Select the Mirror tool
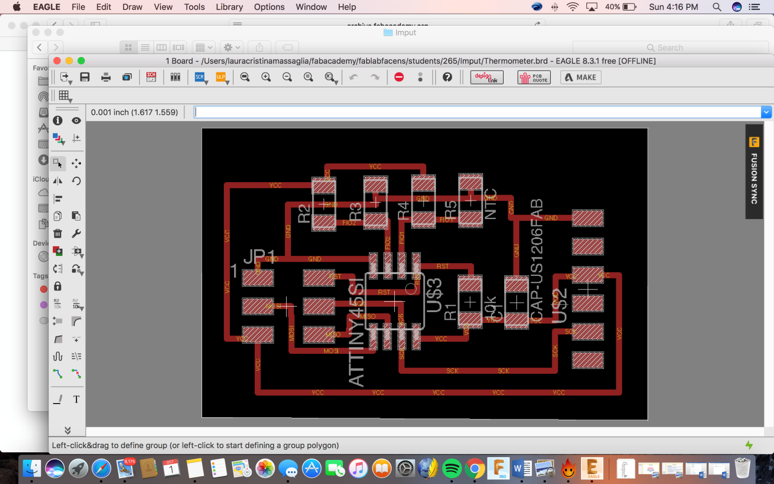 [x=58, y=181]
